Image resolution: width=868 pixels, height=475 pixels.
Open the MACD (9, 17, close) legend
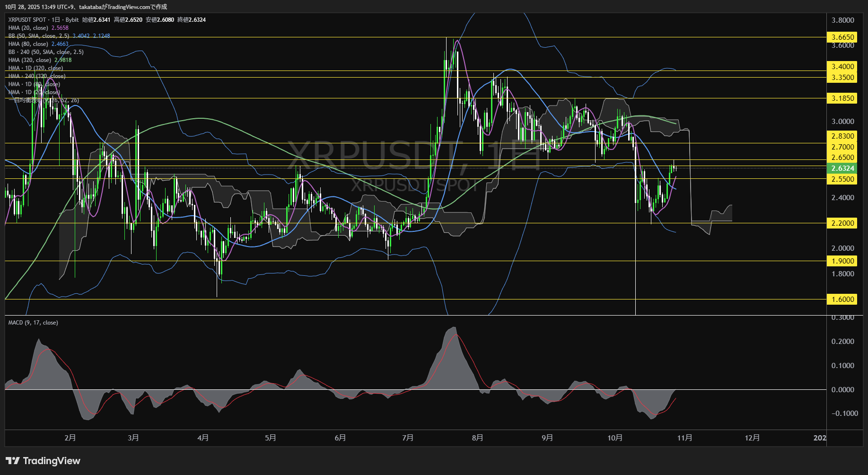(33, 323)
